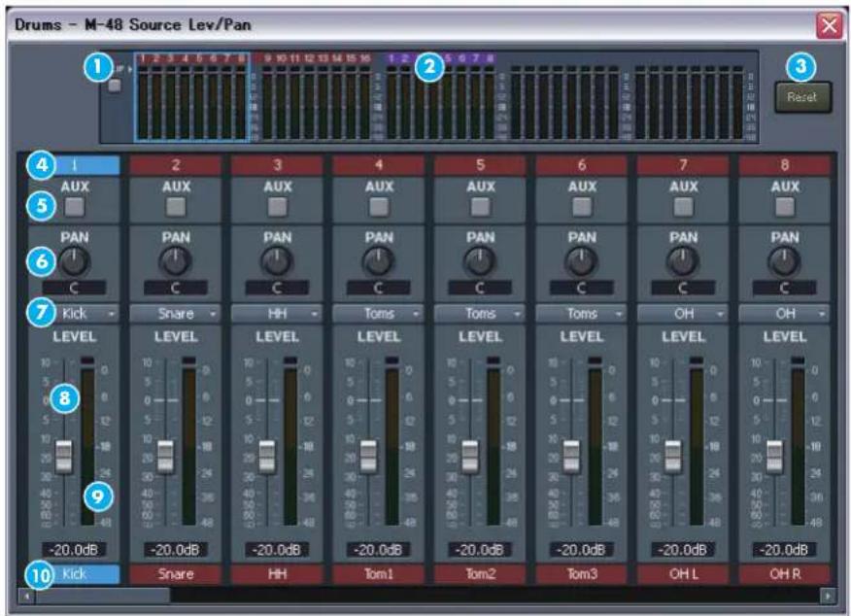851x616 pixels.
Task: Open the Snare group dropdown
Action: pyautogui.click(x=176, y=313)
